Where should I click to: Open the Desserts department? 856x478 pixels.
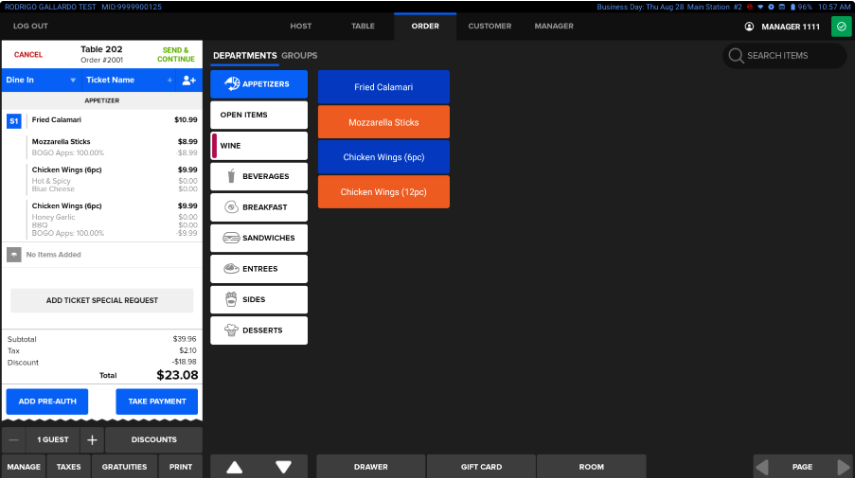tap(259, 330)
